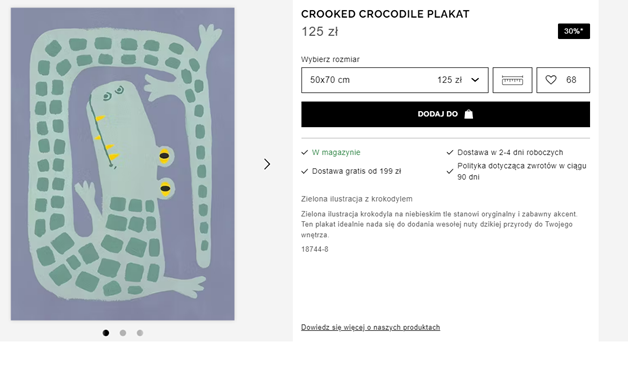The image size is (628, 365).
Task: Click the crocodile poster image
Action: [123, 164]
